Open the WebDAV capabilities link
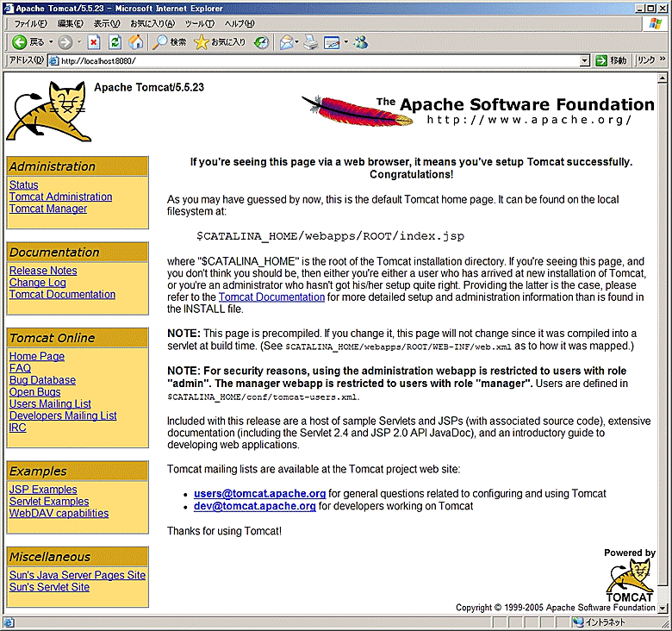 tap(59, 514)
